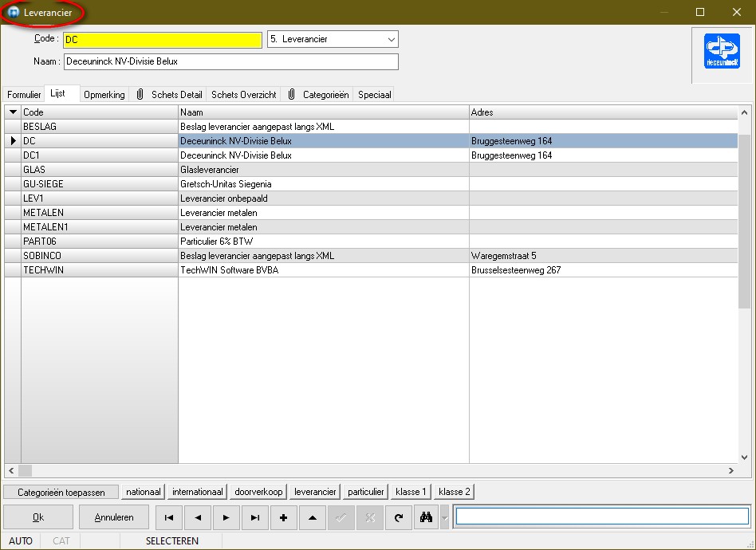Select the METALEN1 code cell

click(100, 227)
